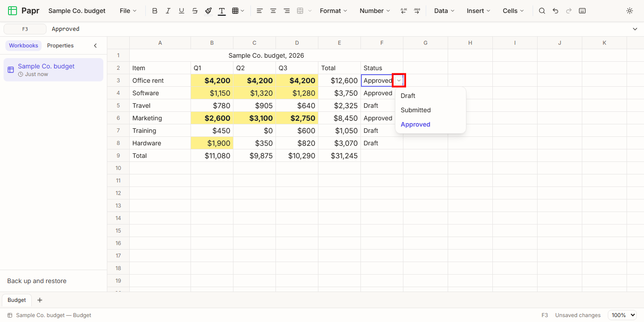The width and height of the screenshot is (644, 322).
Task: Center-align the cell text
Action: (x=273, y=11)
